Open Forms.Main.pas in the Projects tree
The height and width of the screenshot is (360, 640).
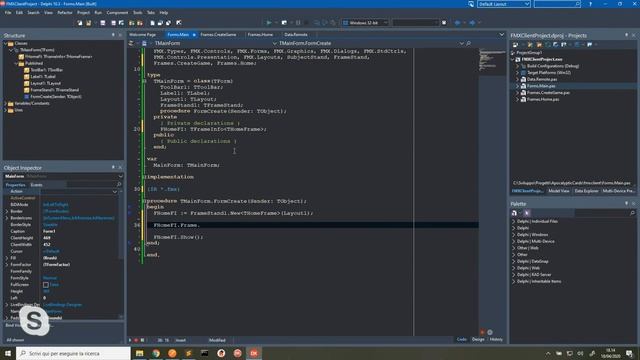coord(541,86)
